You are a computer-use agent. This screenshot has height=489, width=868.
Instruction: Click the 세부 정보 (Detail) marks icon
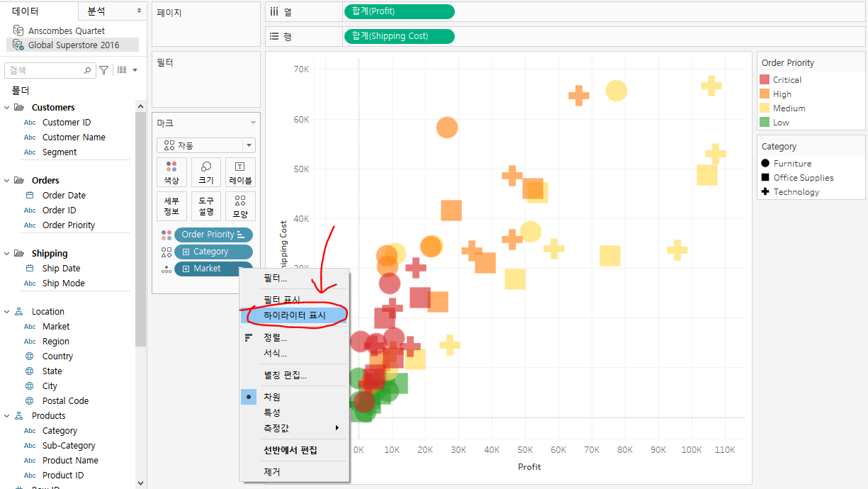pyautogui.click(x=171, y=206)
